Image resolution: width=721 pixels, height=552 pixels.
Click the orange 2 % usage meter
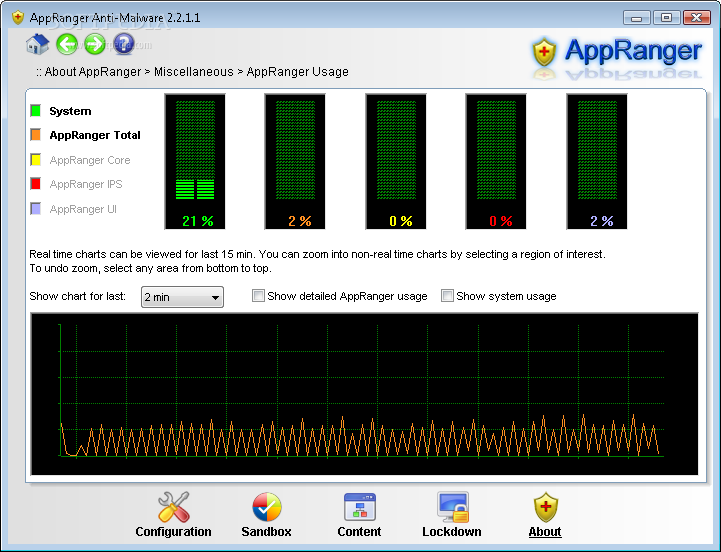295,161
